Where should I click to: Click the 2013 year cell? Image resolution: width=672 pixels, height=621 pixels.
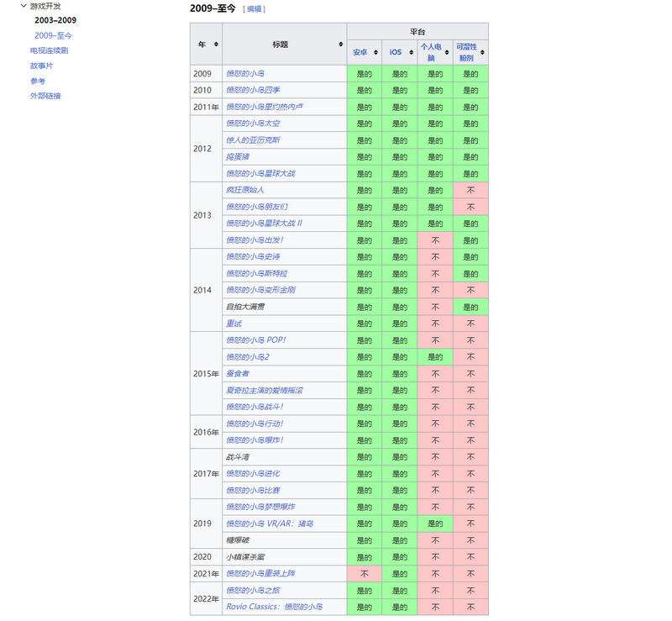tap(206, 215)
